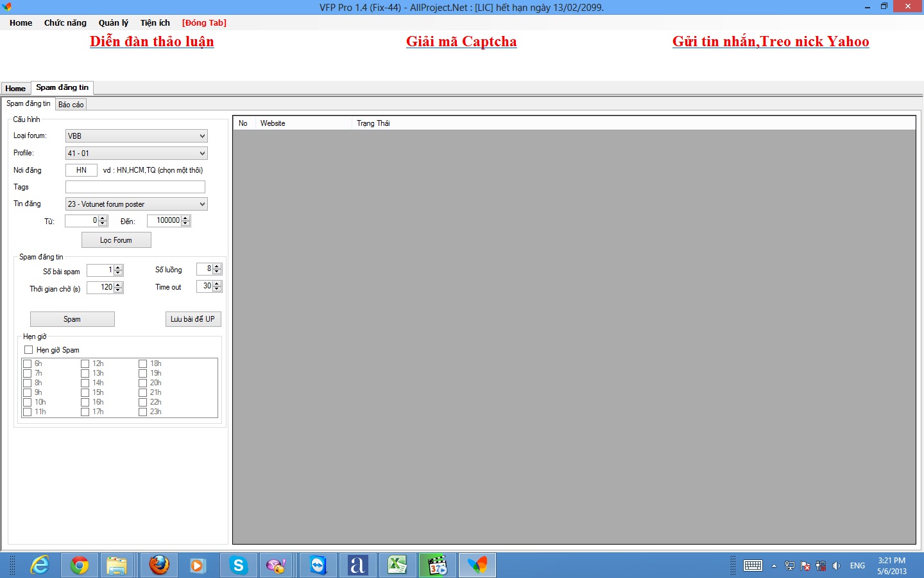Click the Lưu bài để UP button
Image resolution: width=924 pixels, height=578 pixels.
[193, 319]
